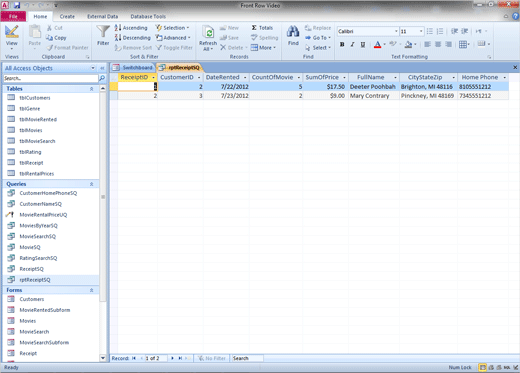Click Remove Sort

(133, 48)
